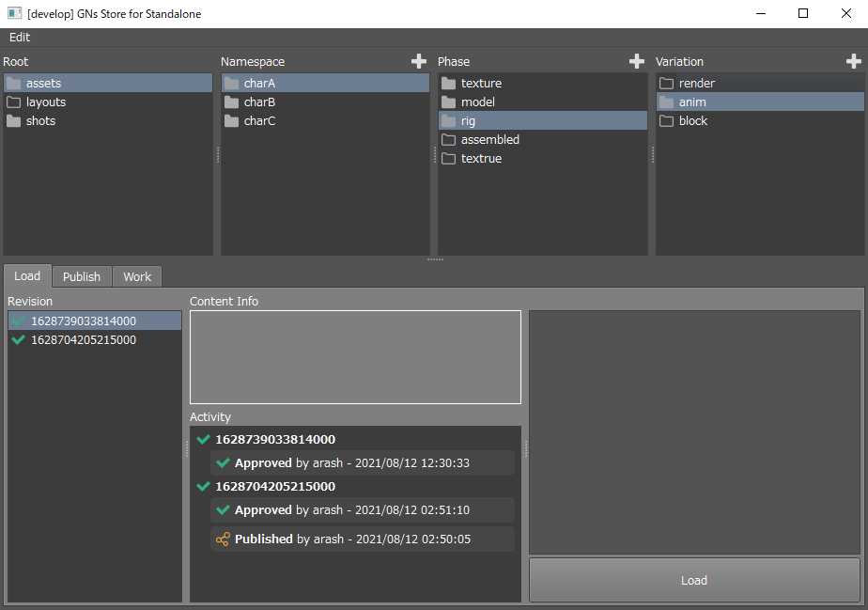The image size is (868, 610).
Task: Select the model phase
Action: pyautogui.click(x=477, y=102)
